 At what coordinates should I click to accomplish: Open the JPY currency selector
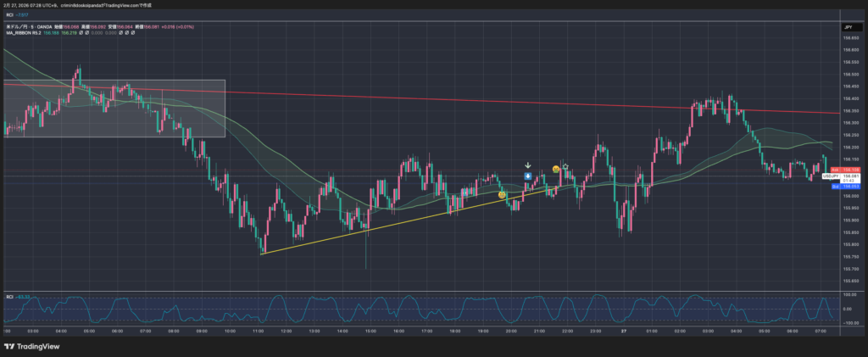(x=847, y=28)
